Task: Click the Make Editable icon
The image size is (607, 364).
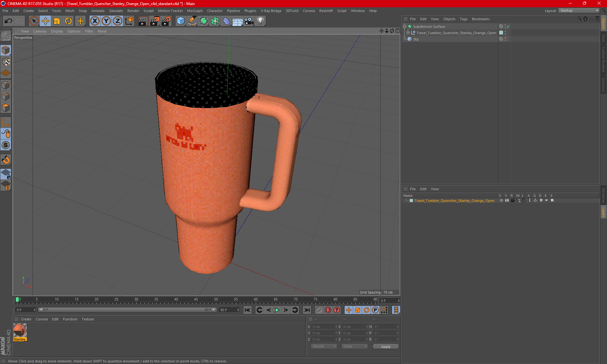Action: (6, 36)
